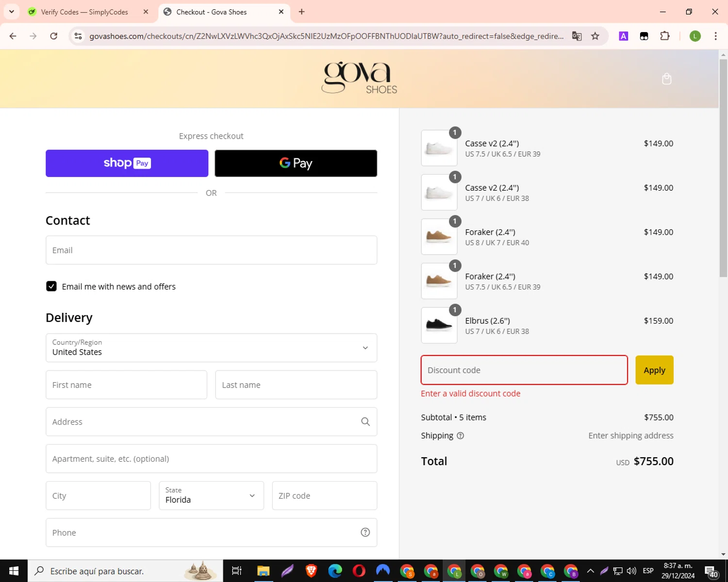Image resolution: width=728 pixels, height=582 pixels.
Task: Open the browser extensions puzzle icon
Action: (x=665, y=36)
